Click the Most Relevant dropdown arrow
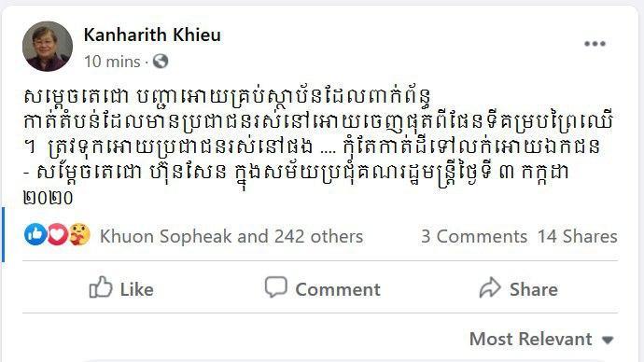Viewport: 644px width, 362px height. click(608, 341)
